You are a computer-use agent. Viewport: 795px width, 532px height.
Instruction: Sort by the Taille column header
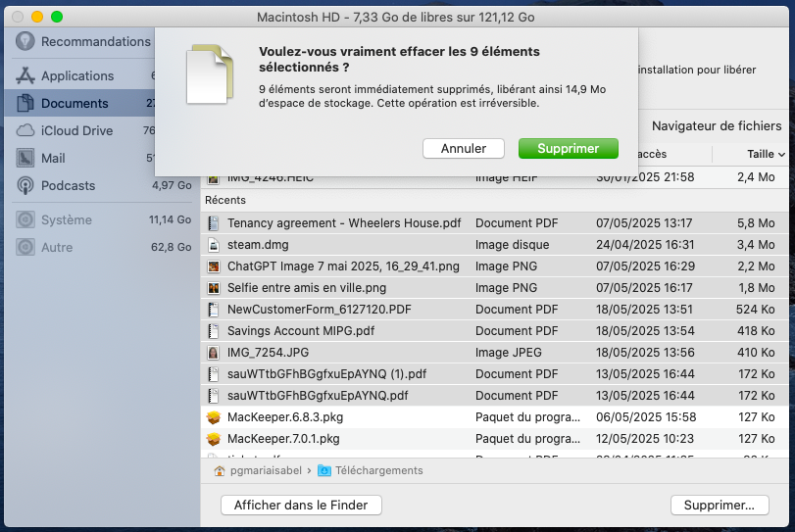coord(765,154)
